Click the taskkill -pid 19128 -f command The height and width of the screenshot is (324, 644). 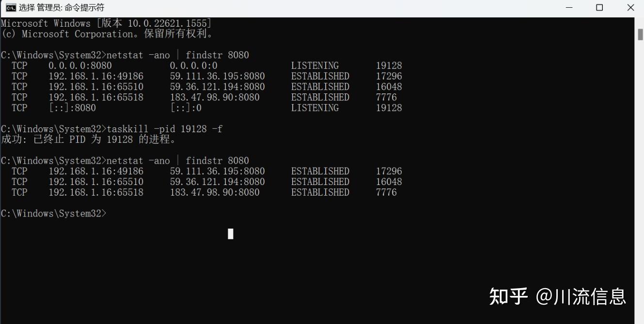tap(165, 129)
